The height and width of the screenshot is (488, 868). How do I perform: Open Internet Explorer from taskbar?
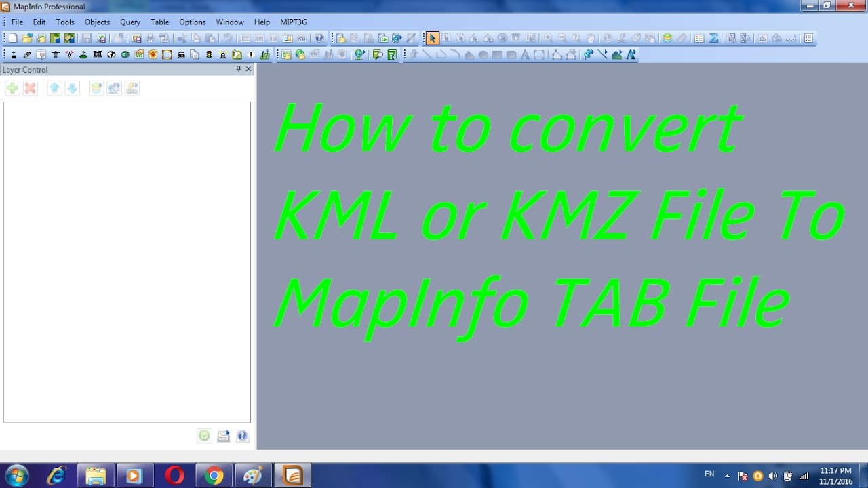tap(56, 476)
